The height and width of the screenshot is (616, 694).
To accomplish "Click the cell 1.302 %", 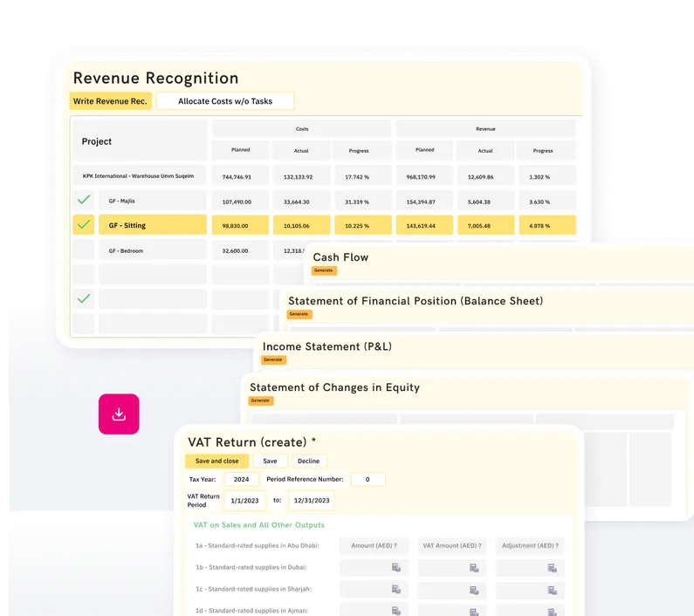I will pyautogui.click(x=547, y=176).
